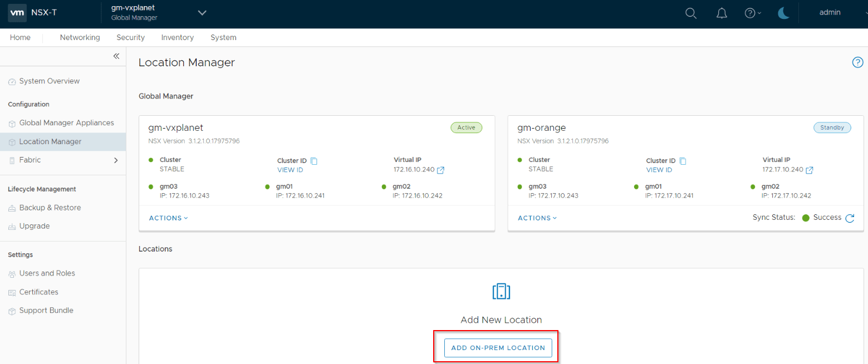The image size is (868, 364).
Task: Click VIEW ID on the gm-orange card
Action: [659, 170]
